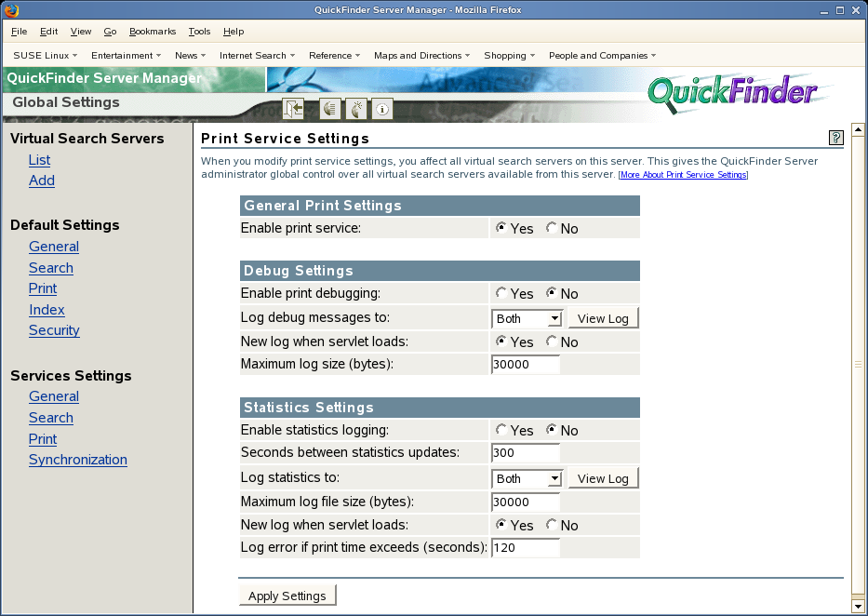Expand SUSE Linux bookmark menu
This screenshot has height=616, width=868.
(46, 55)
